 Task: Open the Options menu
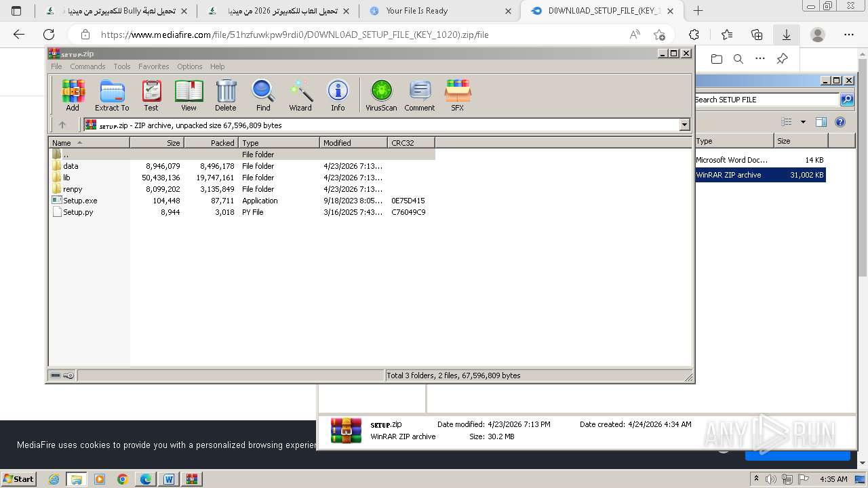click(190, 66)
